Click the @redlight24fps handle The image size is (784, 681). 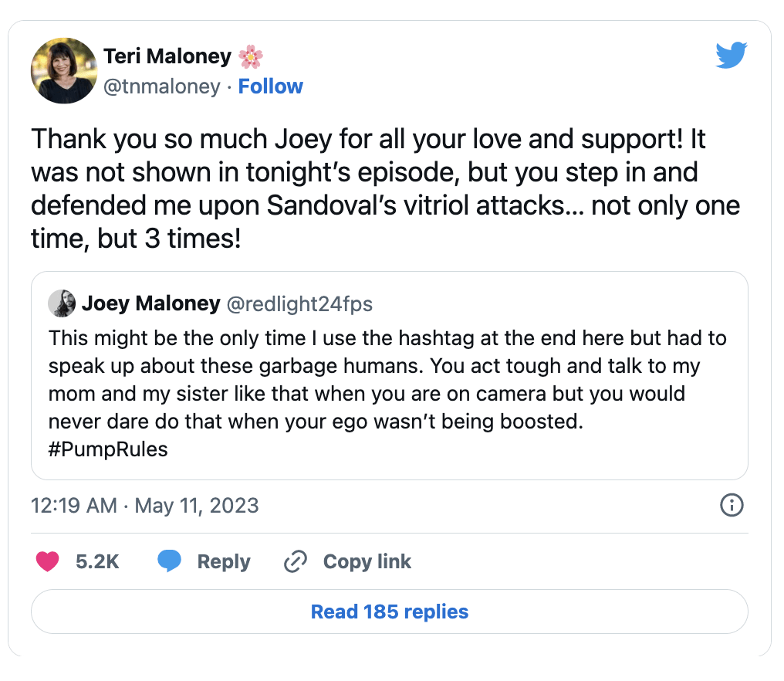click(x=299, y=303)
